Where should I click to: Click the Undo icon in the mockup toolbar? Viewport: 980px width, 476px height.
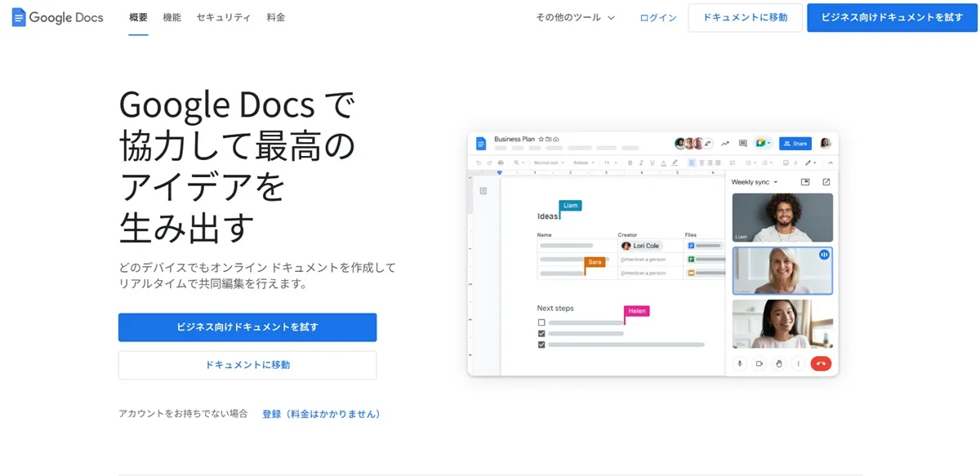coord(479,162)
